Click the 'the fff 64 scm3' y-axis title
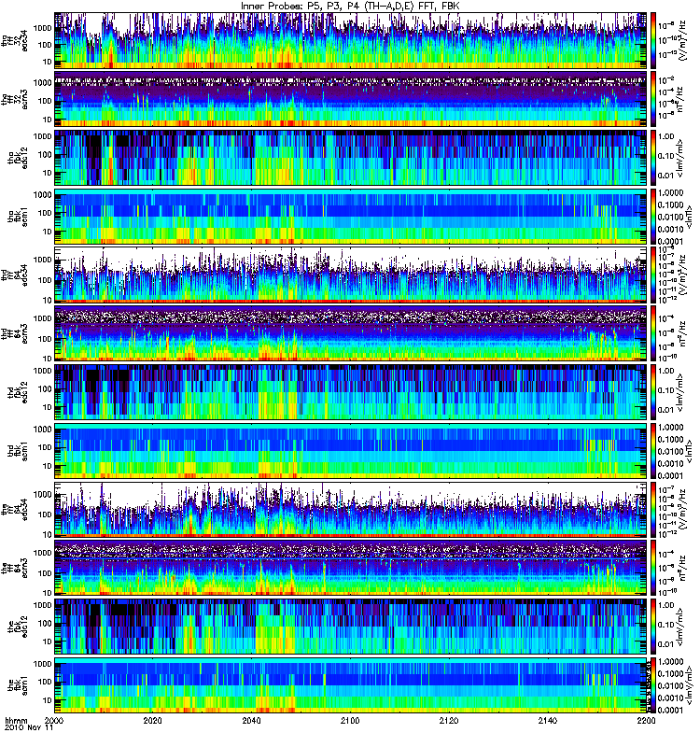Image resolution: width=700 pixels, height=747 pixels. (14, 568)
